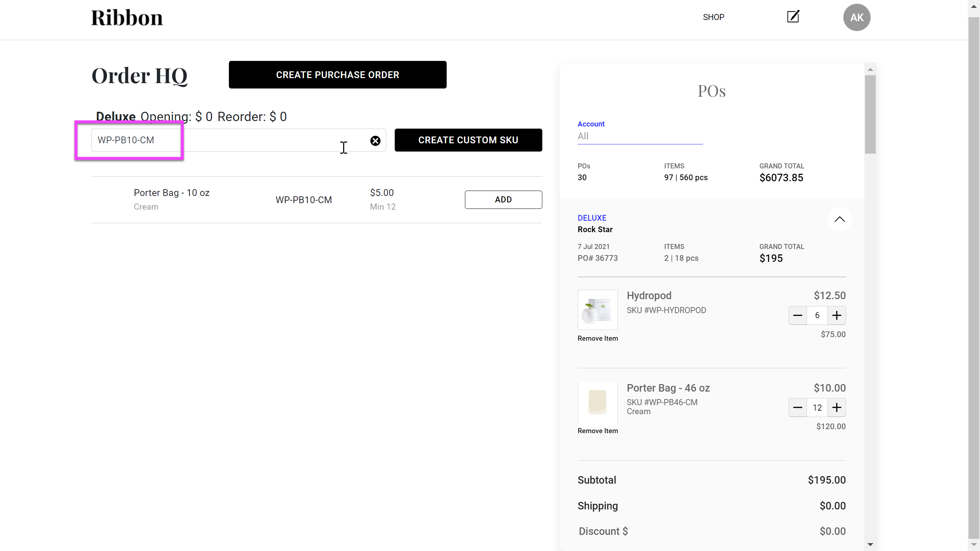Increase Porter Bag 46 oz quantity
980x551 pixels.
click(836, 408)
